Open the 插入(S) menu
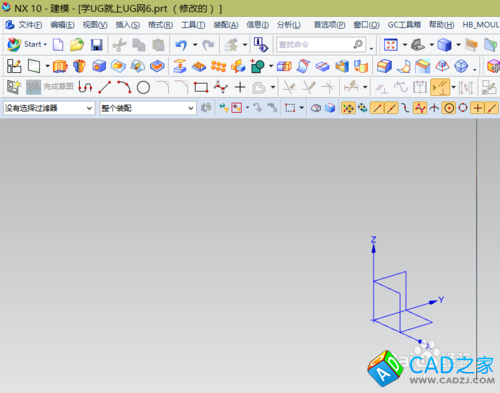 [128, 25]
